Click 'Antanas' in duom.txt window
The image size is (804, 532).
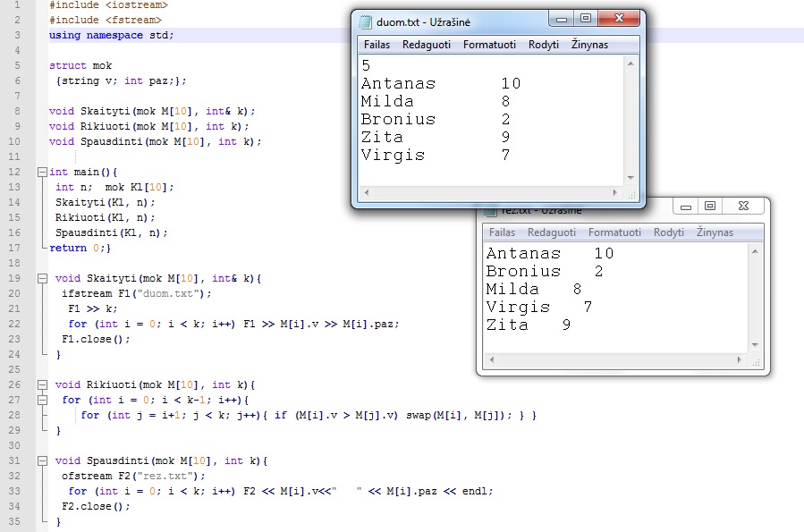click(398, 83)
